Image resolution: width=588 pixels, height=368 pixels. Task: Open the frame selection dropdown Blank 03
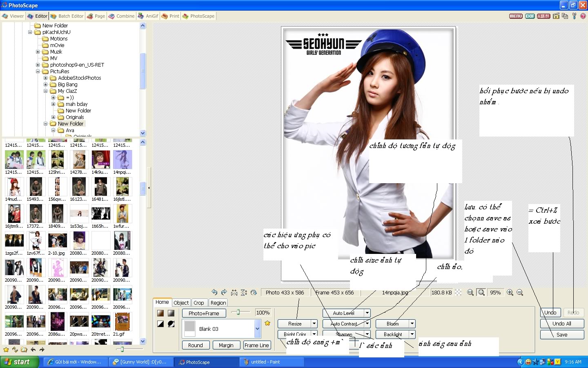pos(257,329)
